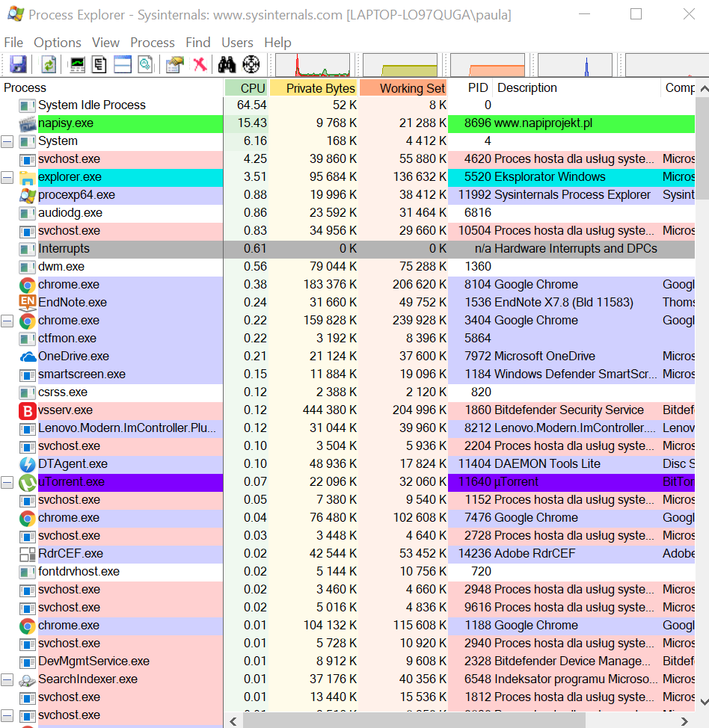This screenshot has height=728, width=709.
Task: Open the Find menu
Action: point(198,43)
